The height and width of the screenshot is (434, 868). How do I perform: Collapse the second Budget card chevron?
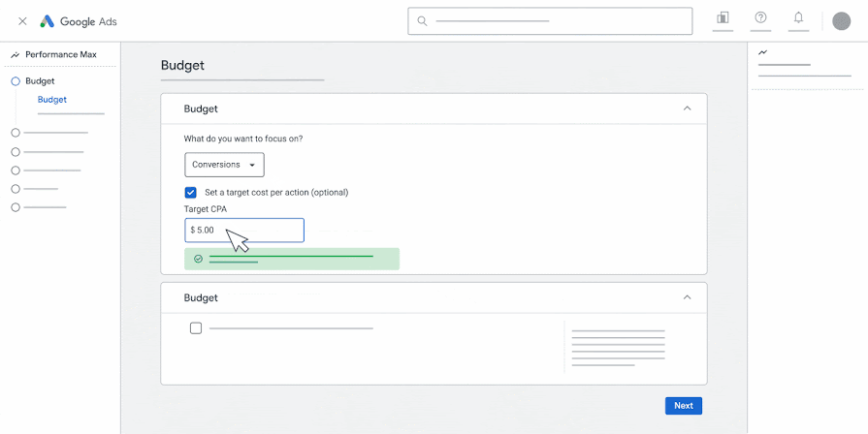point(687,297)
